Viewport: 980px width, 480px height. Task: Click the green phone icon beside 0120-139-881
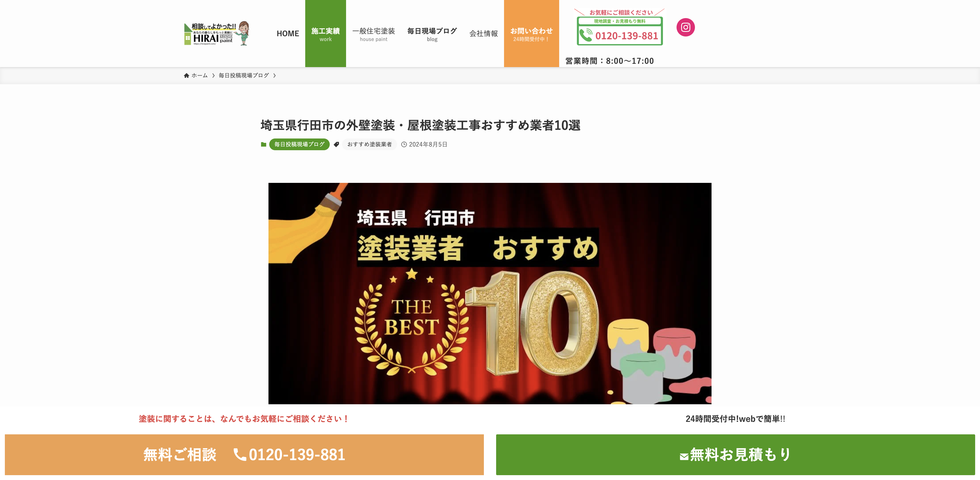586,35
